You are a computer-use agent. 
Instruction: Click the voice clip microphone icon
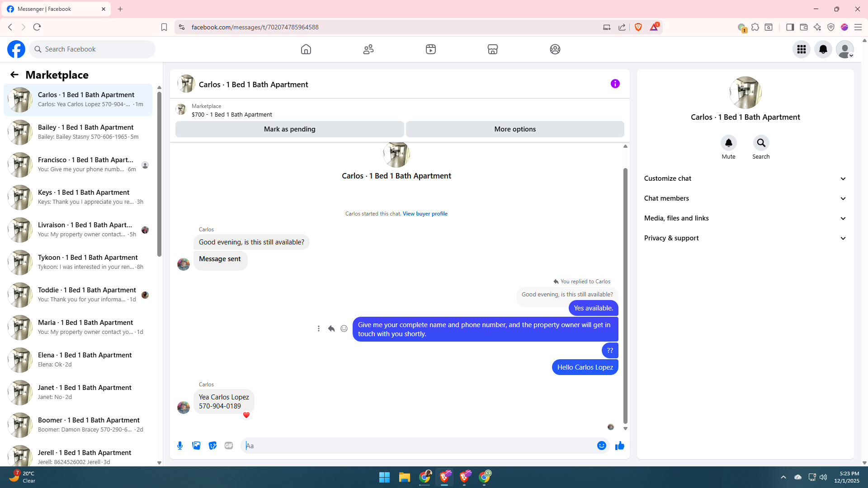click(180, 446)
